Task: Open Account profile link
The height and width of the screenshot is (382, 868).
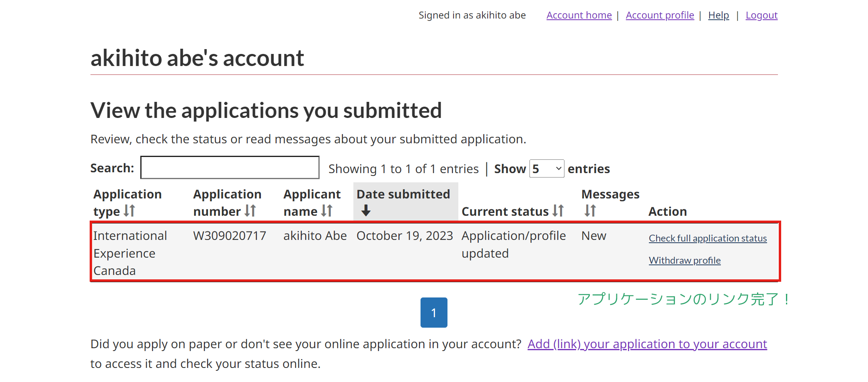Action: (x=660, y=15)
